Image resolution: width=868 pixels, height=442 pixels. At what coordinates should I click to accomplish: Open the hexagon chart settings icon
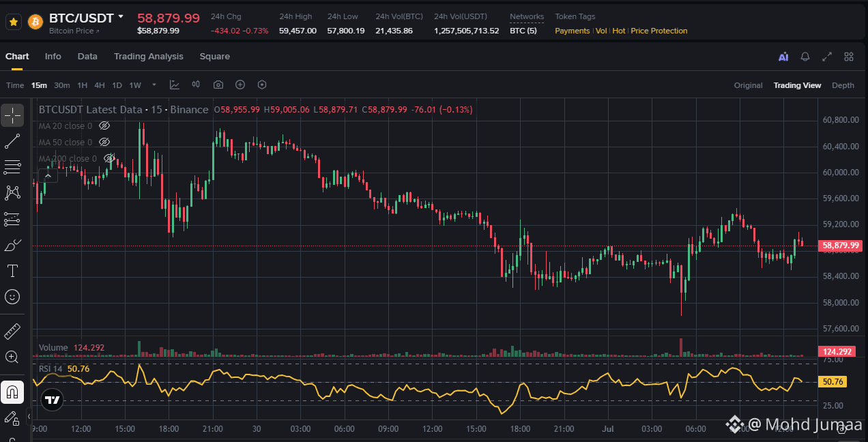pos(262,85)
